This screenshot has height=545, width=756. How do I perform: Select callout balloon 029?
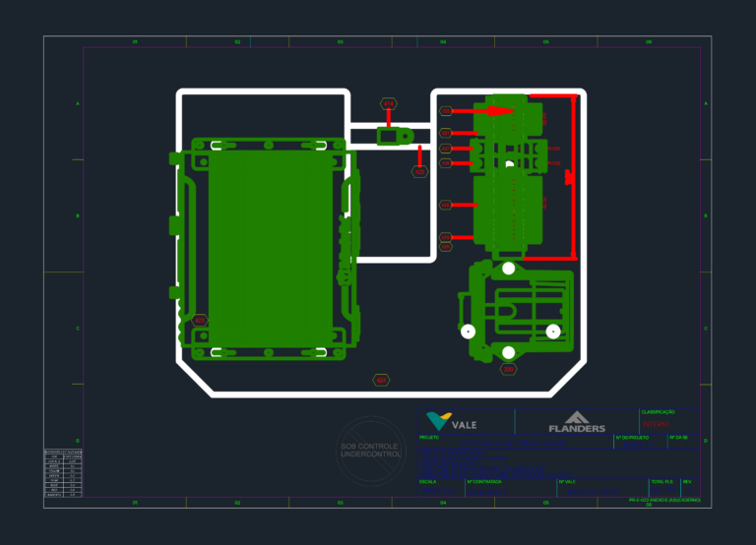point(446,247)
